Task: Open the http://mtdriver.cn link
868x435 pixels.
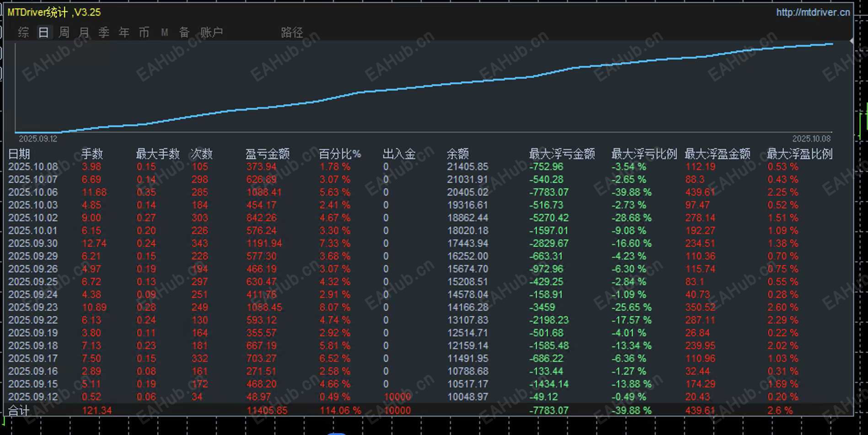Action: click(x=813, y=12)
